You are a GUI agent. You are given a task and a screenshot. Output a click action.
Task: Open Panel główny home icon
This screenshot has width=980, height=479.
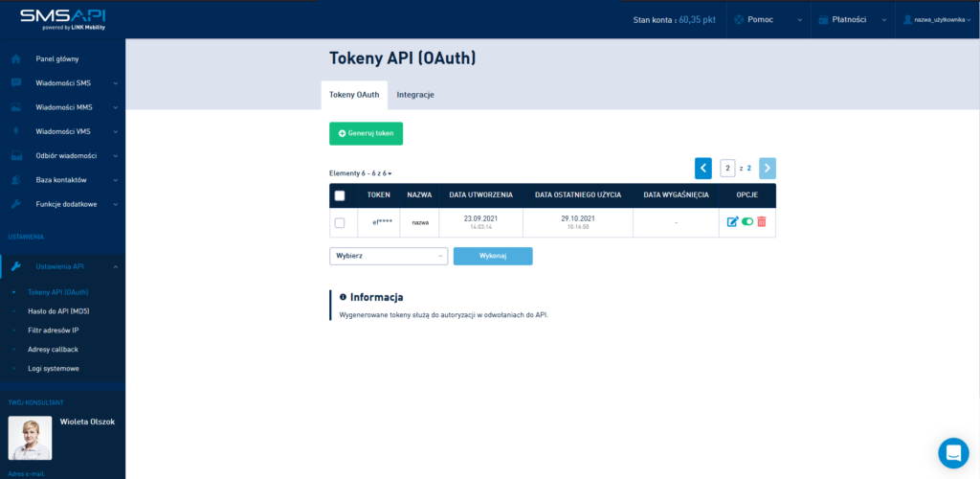tap(16, 58)
